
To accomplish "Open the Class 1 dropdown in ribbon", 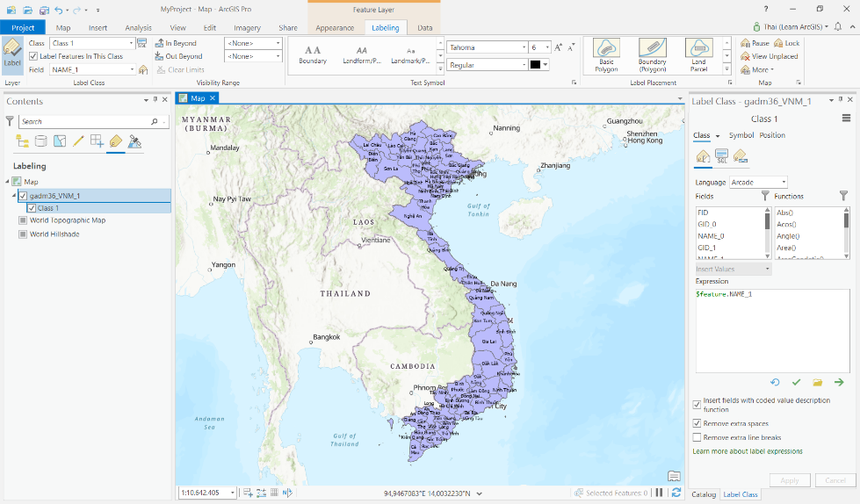I will pos(131,43).
